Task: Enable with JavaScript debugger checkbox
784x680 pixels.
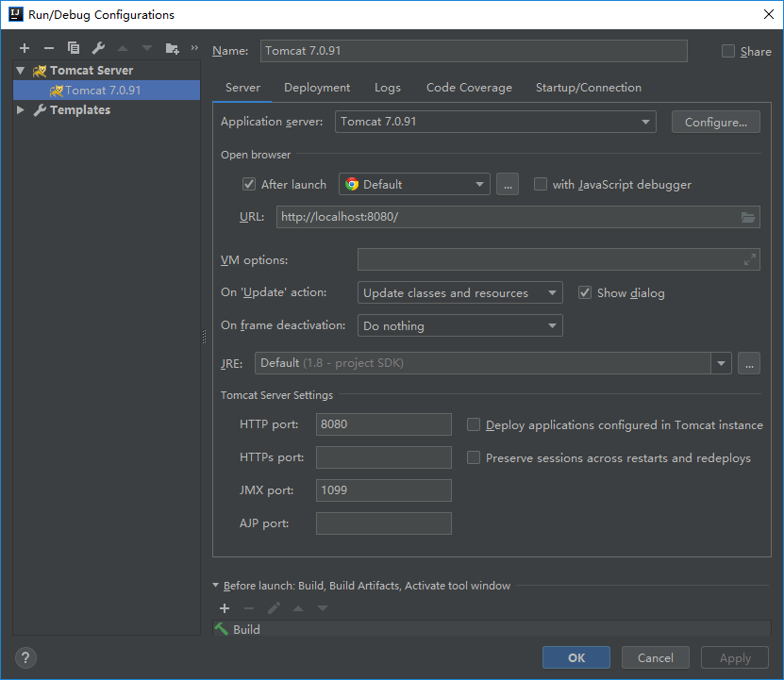Action: coord(541,184)
